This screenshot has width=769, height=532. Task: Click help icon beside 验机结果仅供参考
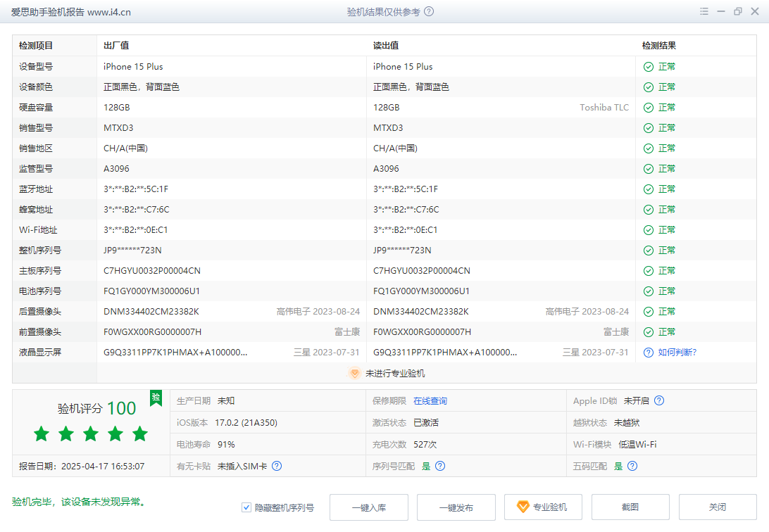(429, 11)
